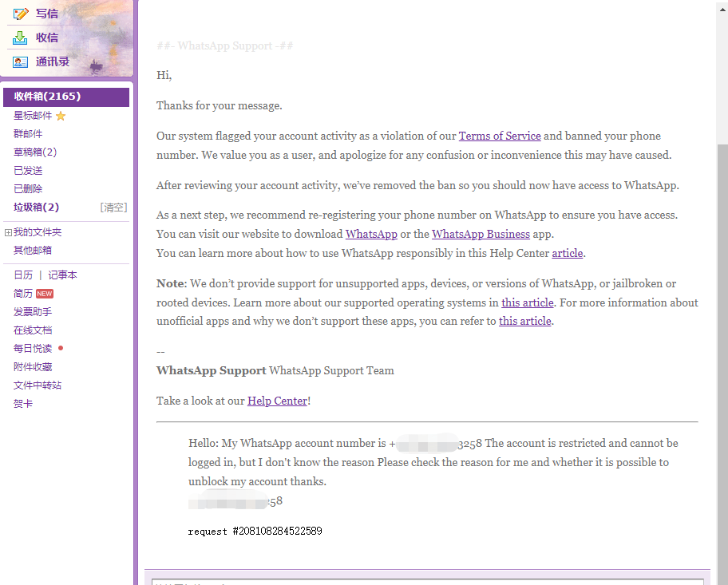Click the NEW badge next to 简历
The image size is (728, 585).
coord(45,294)
